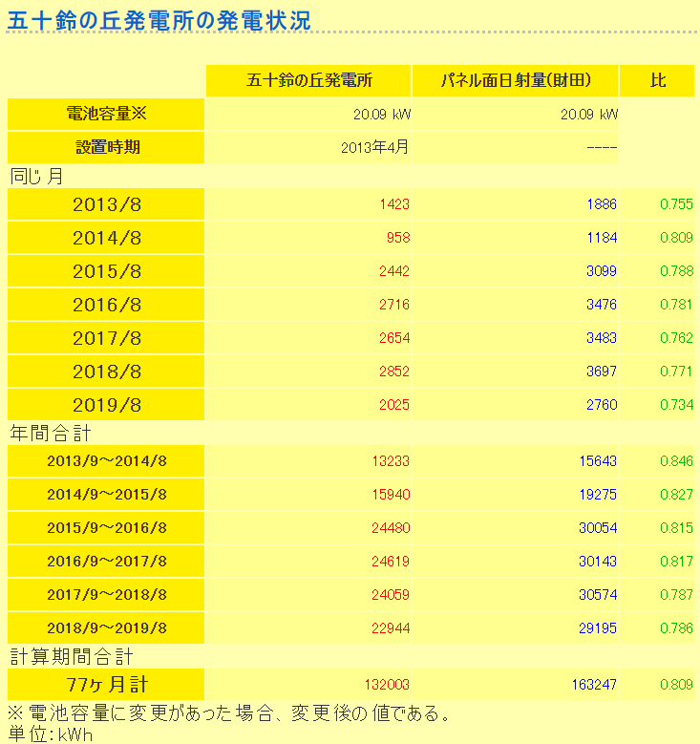Click the 設置時期 row header
The image size is (700, 744).
106,148
